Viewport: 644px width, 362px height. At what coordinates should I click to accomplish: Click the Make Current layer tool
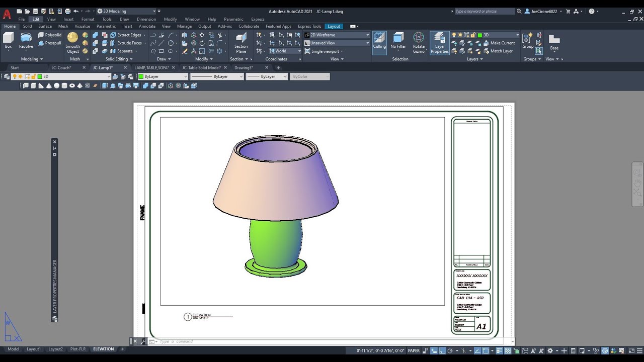coord(499,43)
